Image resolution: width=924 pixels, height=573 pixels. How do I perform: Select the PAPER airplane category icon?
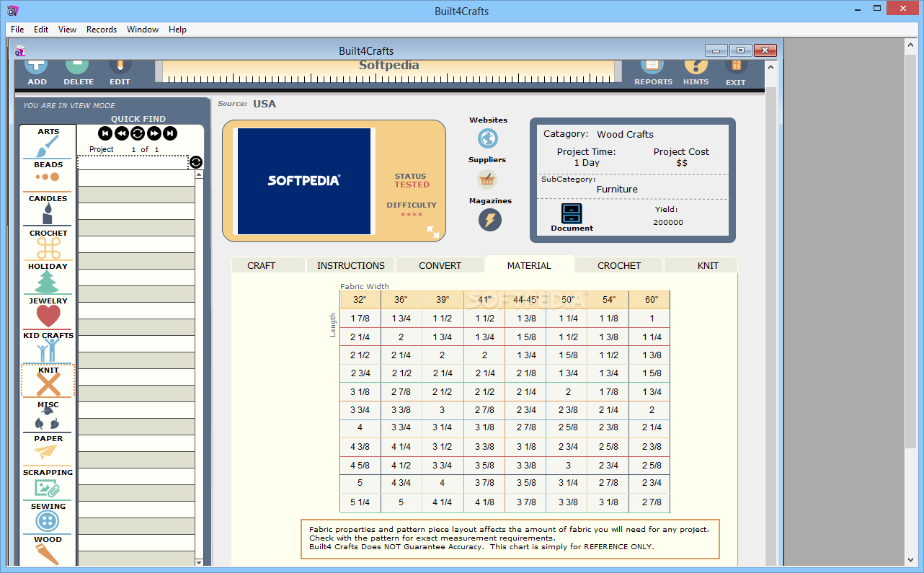pos(46,452)
